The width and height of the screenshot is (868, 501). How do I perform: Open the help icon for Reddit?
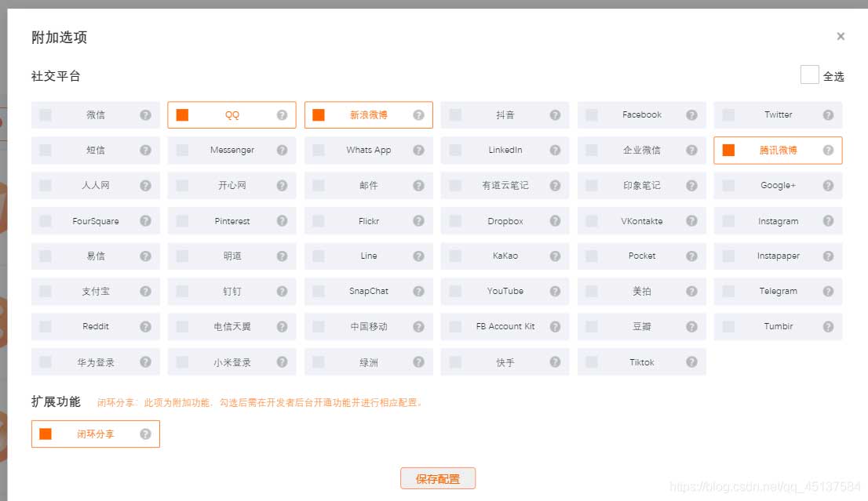click(x=146, y=326)
